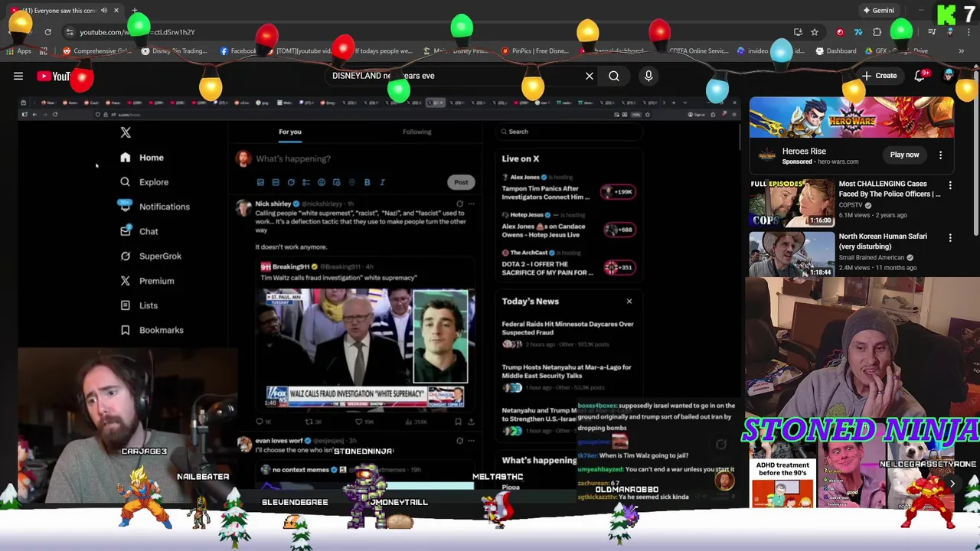Apply bold formatting in X composer
Screen dimensions: 980x551
(367, 182)
